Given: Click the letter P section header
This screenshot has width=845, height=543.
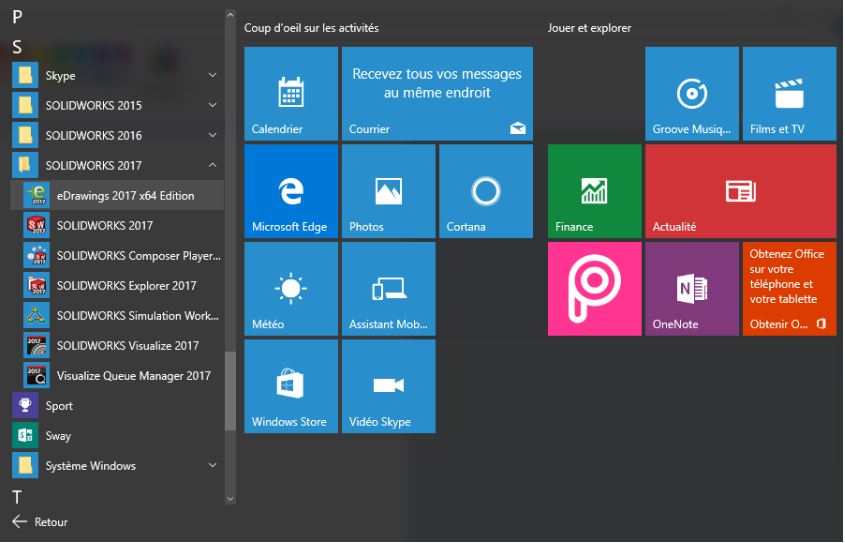Looking at the screenshot, I should [17, 17].
